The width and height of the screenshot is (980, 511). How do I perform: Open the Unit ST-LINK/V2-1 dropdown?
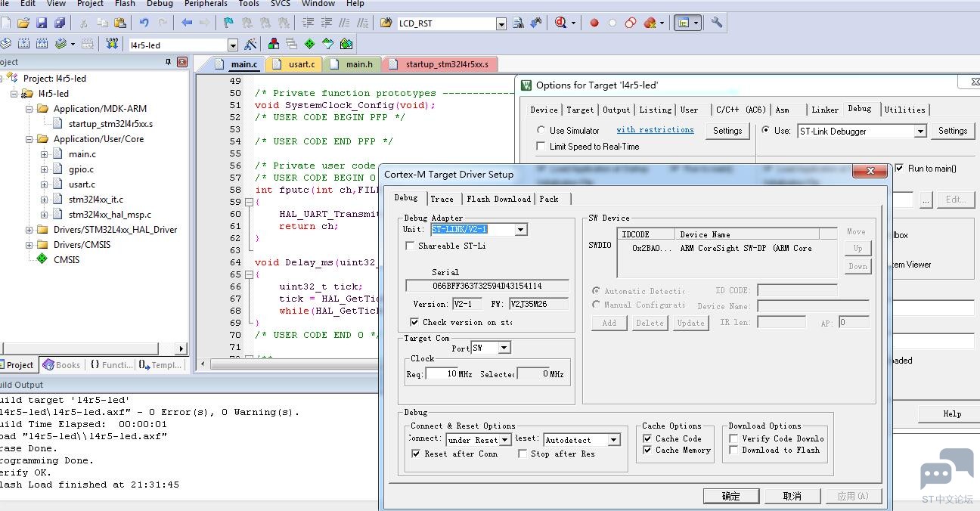coord(521,229)
